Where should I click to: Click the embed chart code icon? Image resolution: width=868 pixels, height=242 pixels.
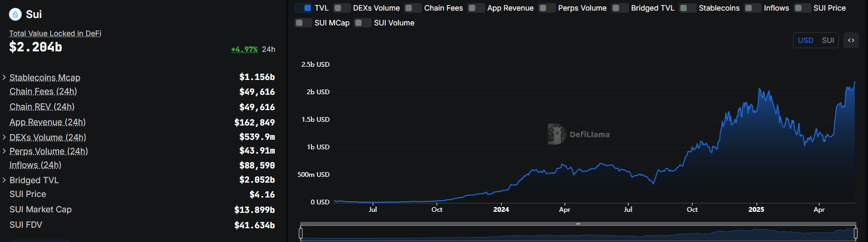click(851, 40)
